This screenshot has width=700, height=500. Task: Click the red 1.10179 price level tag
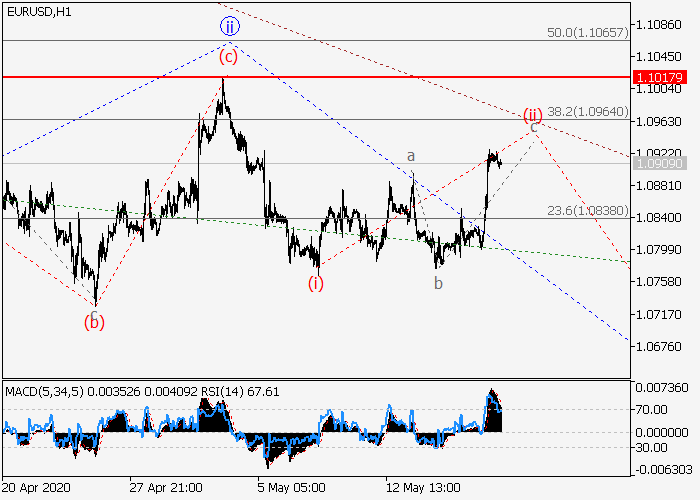658,76
